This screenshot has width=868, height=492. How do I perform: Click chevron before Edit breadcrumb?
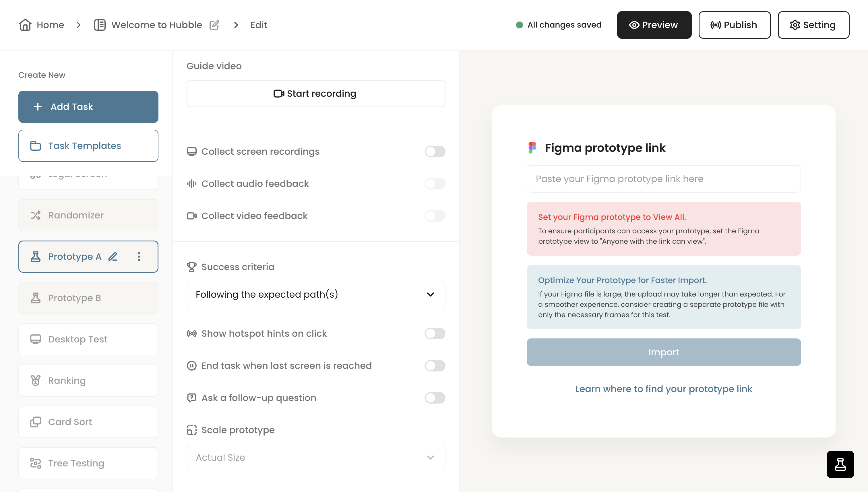pyautogui.click(x=236, y=25)
